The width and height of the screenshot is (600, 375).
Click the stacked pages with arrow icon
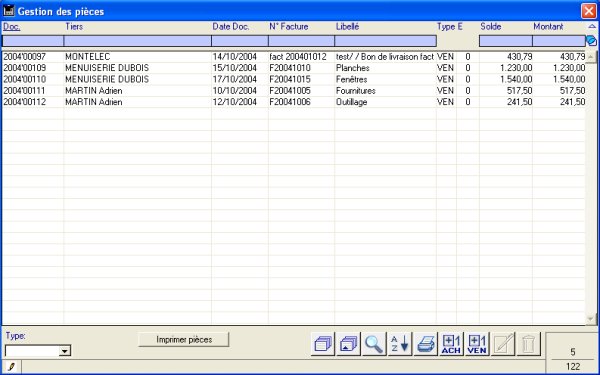pyautogui.click(x=349, y=344)
